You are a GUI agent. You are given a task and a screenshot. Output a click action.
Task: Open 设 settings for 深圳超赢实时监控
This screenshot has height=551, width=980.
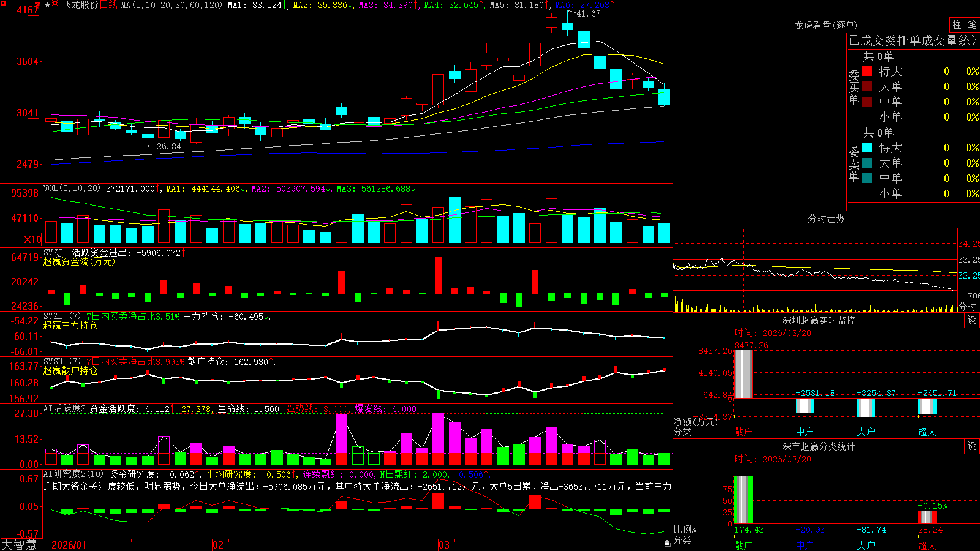pos(972,320)
